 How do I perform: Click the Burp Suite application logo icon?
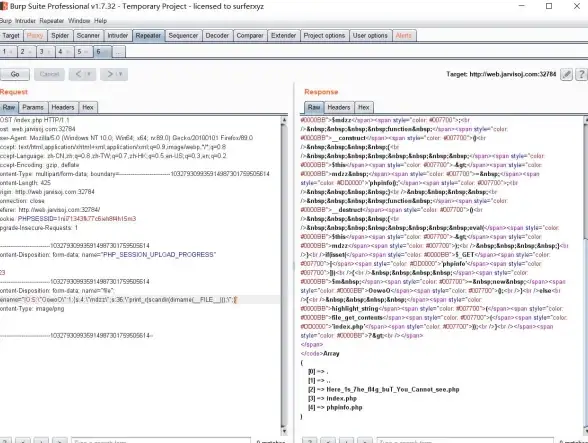click(x=4, y=6)
